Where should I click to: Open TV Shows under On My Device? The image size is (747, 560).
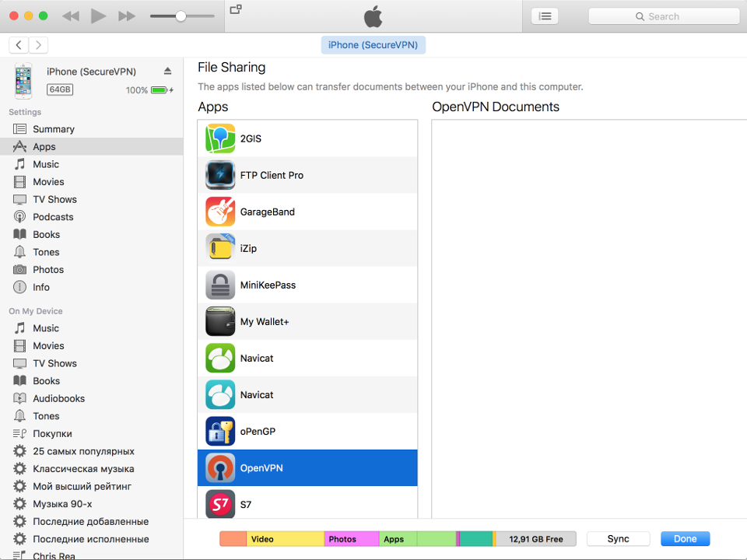click(x=92, y=363)
